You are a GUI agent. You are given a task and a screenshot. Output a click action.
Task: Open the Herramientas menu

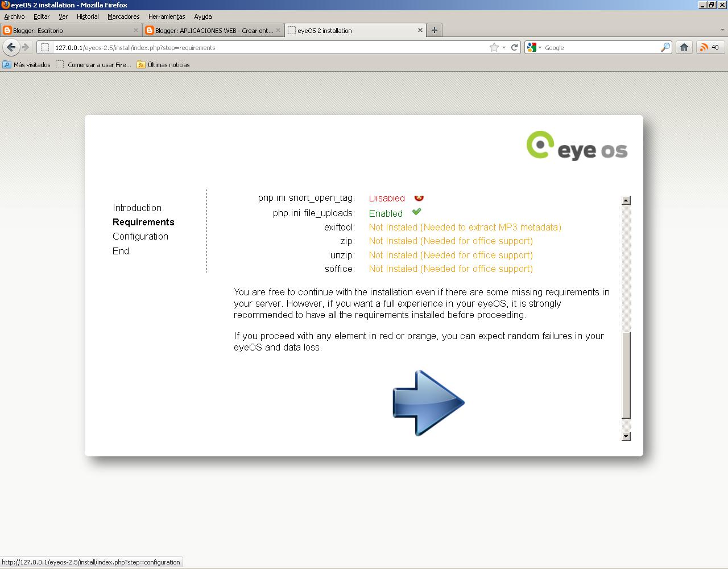(x=167, y=17)
